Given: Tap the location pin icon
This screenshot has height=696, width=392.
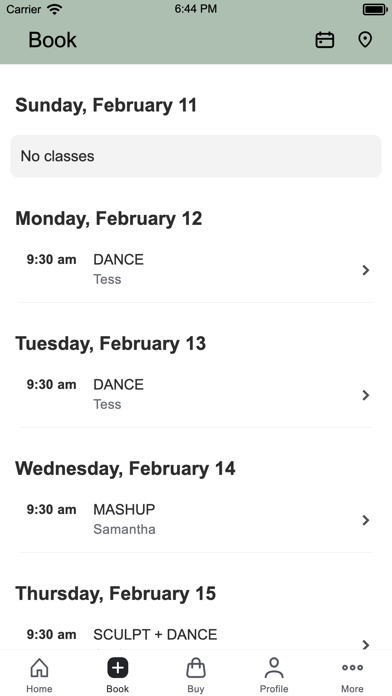Looking at the screenshot, I should [x=365, y=40].
